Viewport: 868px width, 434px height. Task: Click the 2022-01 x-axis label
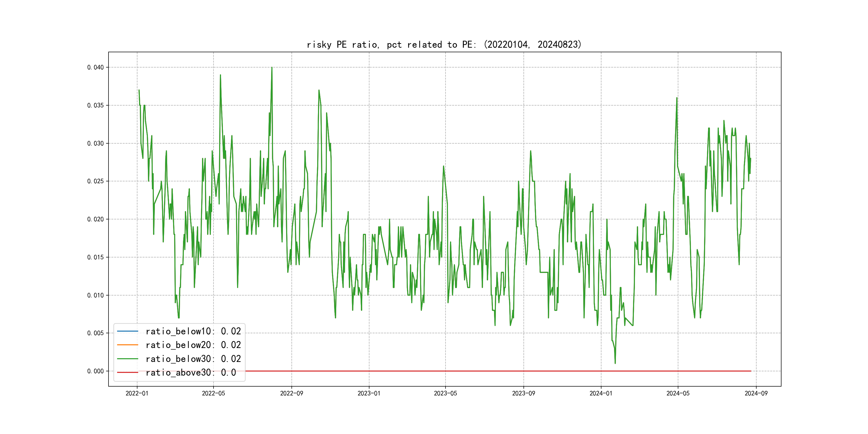point(137,394)
